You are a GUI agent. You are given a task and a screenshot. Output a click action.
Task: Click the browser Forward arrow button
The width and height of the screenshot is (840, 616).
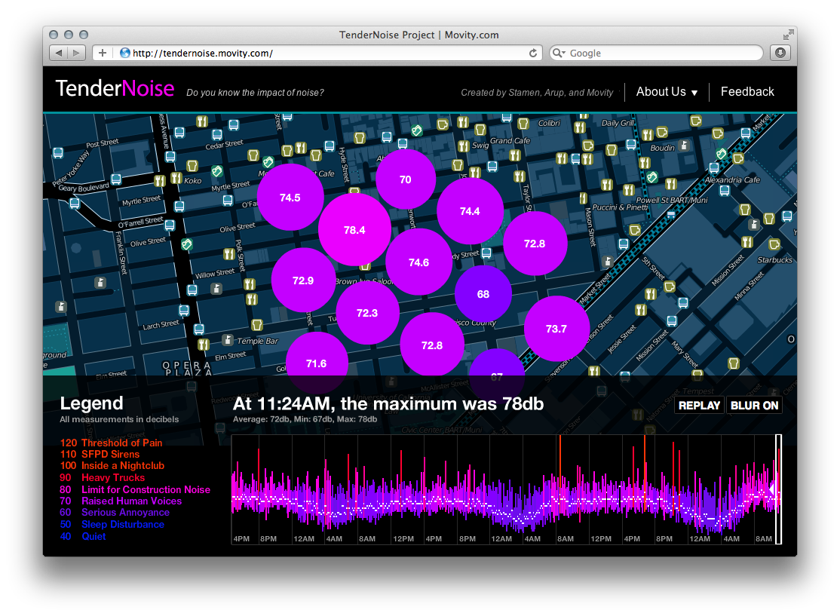[x=77, y=53]
